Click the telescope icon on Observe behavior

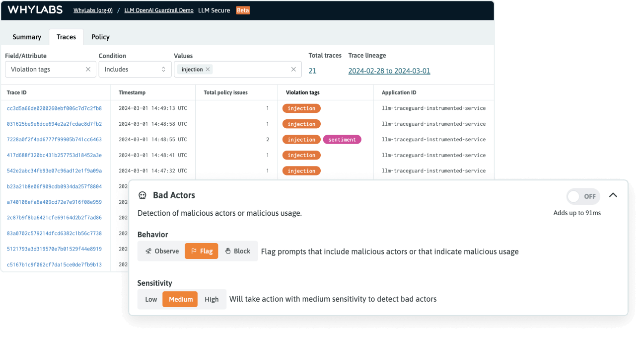click(x=148, y=251)
